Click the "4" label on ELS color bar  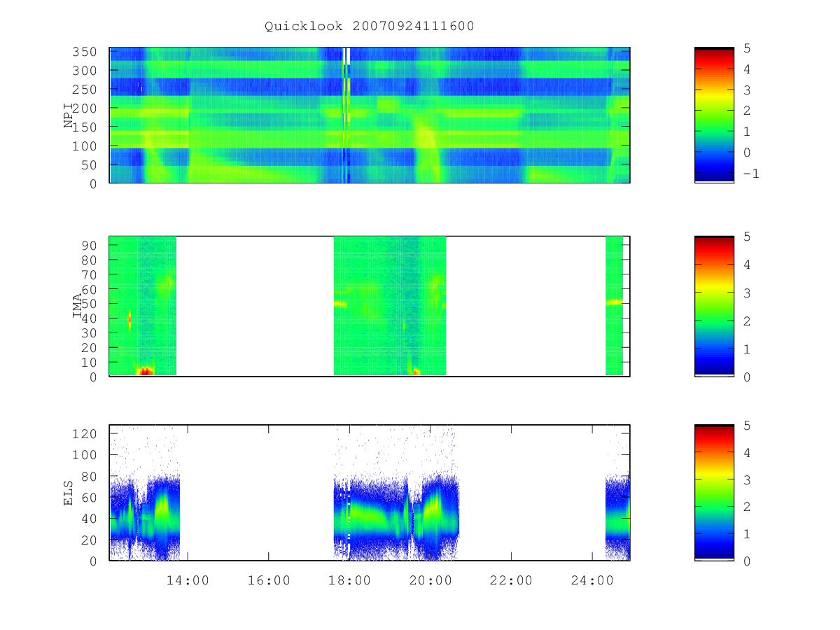coord(747,453)
